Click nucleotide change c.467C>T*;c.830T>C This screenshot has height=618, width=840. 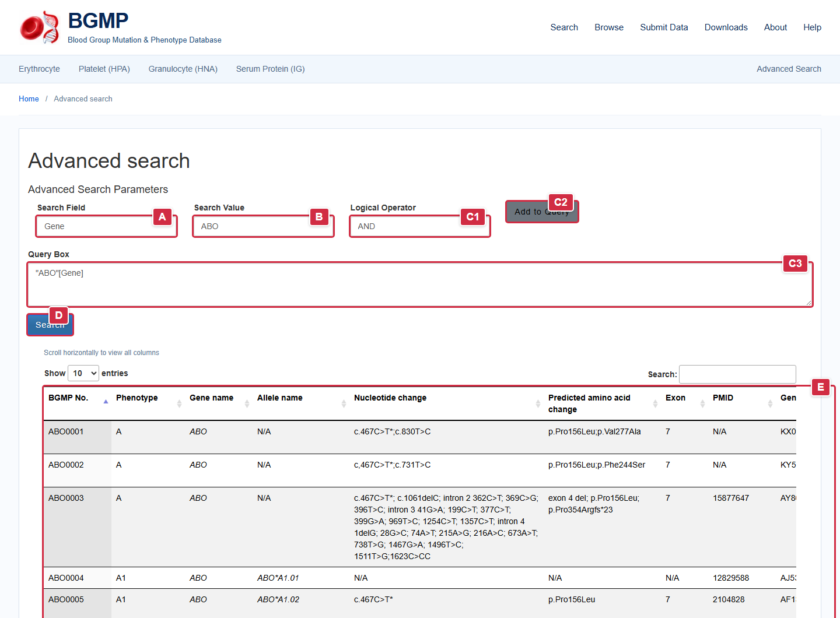point(392,431)
